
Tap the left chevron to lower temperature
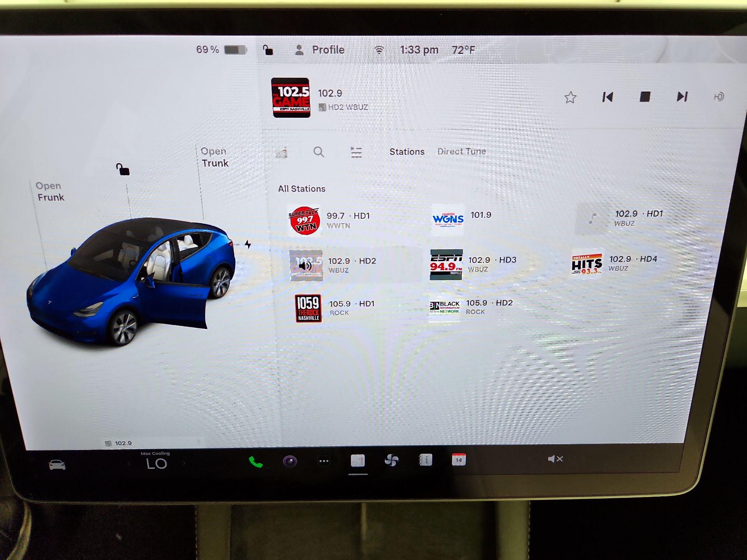tap(128, 464)
